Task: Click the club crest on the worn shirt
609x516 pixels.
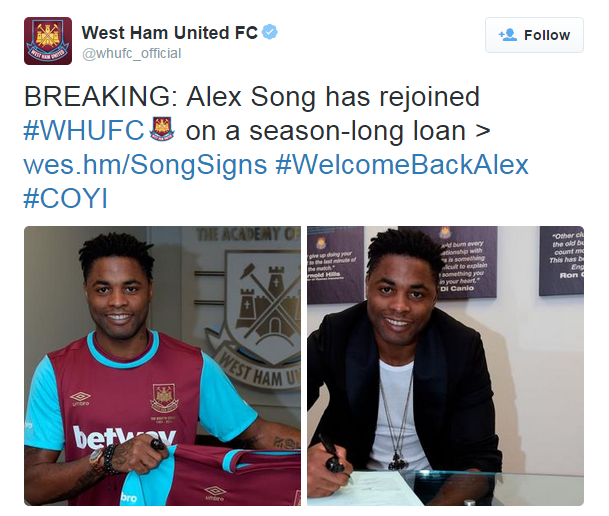Action: (x=164, y=398)
